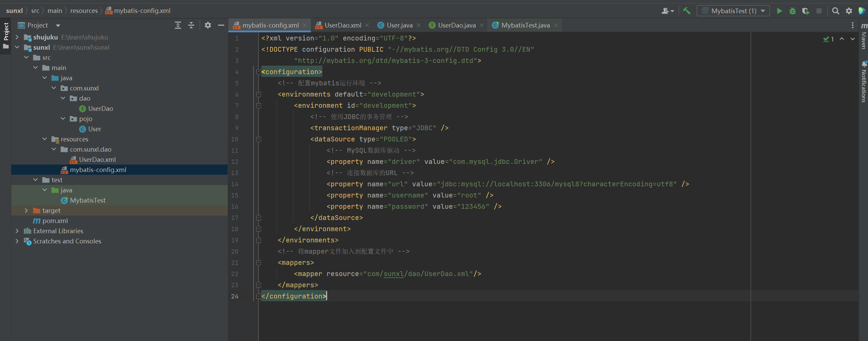
Task: Click the mapper resource path on line 22
Action: [x=418, y=274]
